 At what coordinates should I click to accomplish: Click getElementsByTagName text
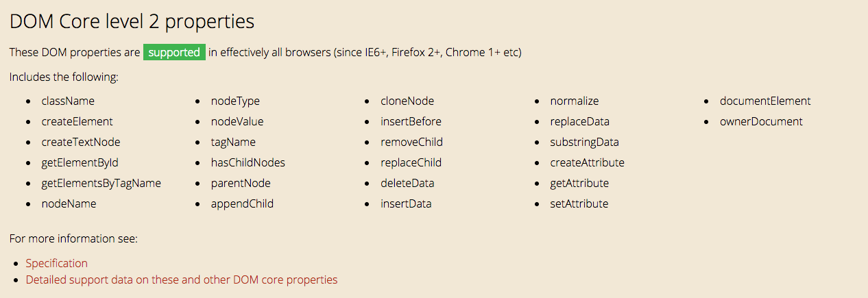[101, 183]
